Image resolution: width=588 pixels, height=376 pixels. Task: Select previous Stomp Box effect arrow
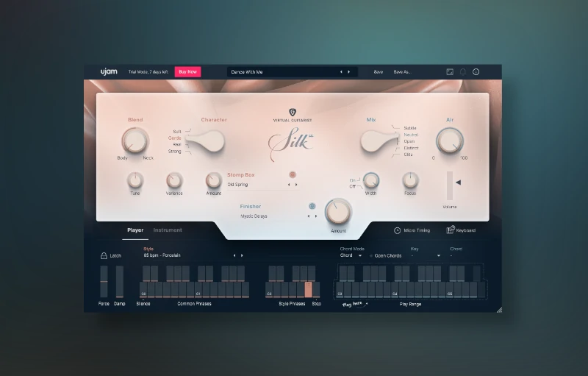289,185
